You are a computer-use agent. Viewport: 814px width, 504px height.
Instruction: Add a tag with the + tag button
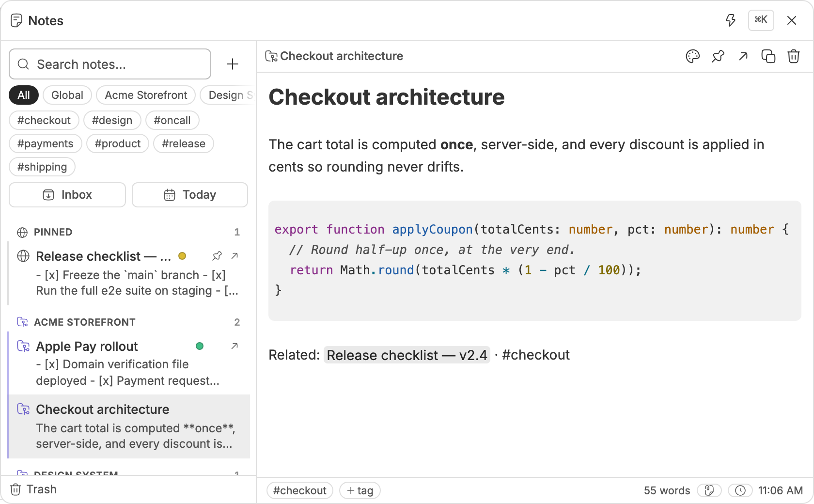pyautogui.click(x=360, y=490)
